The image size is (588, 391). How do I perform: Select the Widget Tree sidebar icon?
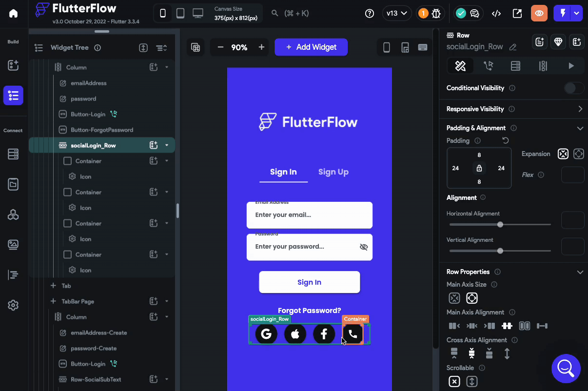point(13,95)
